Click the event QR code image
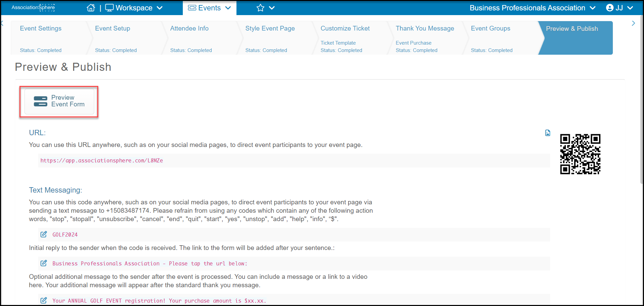644x306 pixels. [580, 154]
